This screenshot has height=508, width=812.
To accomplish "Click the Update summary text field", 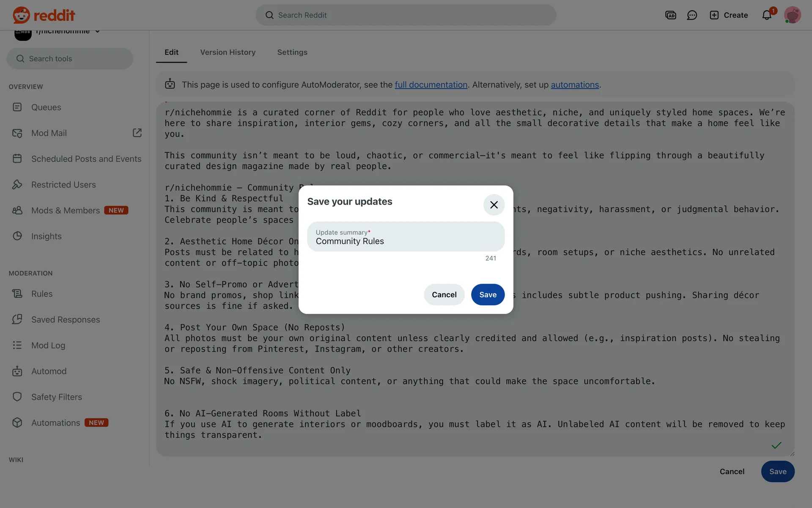I will coord(405,237).
